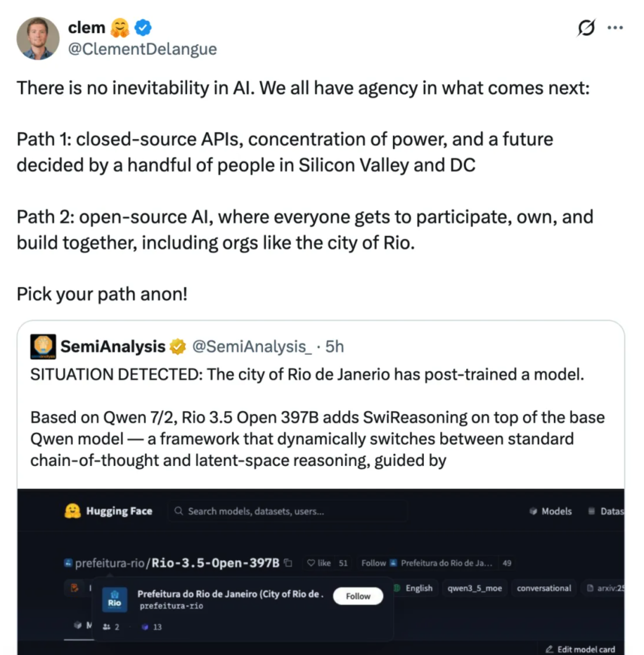This screenshot has height=655, width=644.
Task: Click the blue verified badge beside clem
Action: (x=143, y=27)
